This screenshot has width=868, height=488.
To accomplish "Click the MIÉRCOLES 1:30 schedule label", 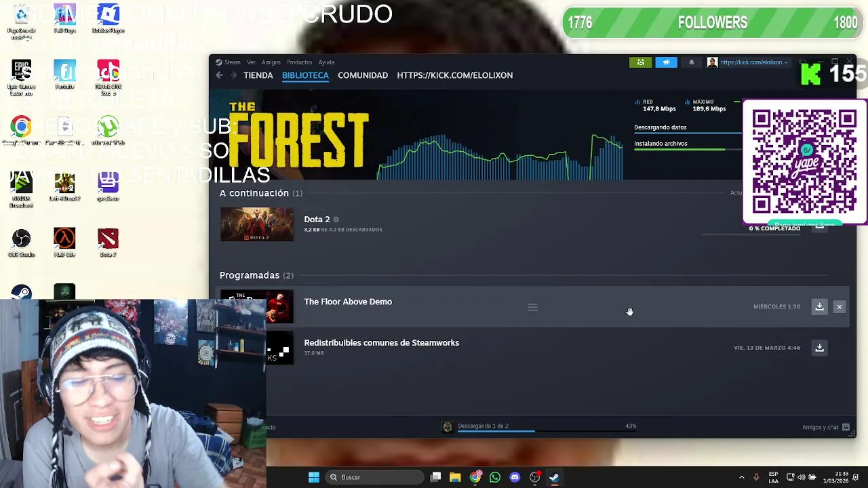I will tap(776, 307).
